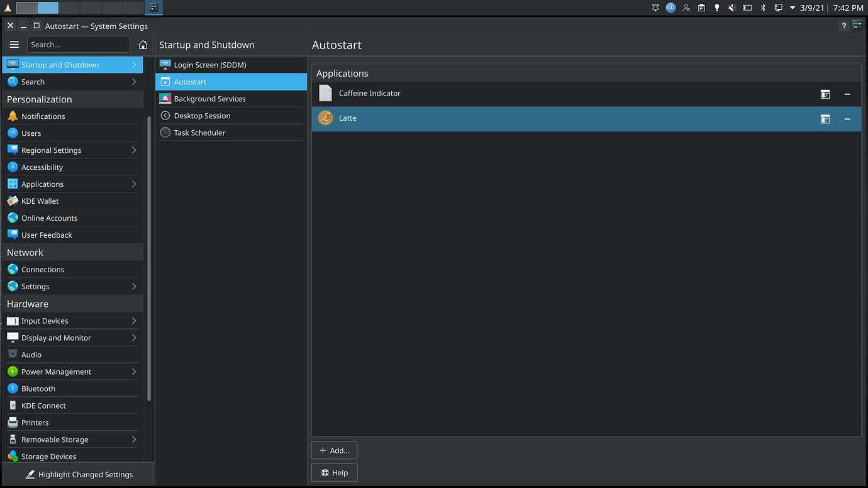This screenshot has width=868, height=488.
Task: Expand Startup and Shutdown chevron
Action: (134, 65)
